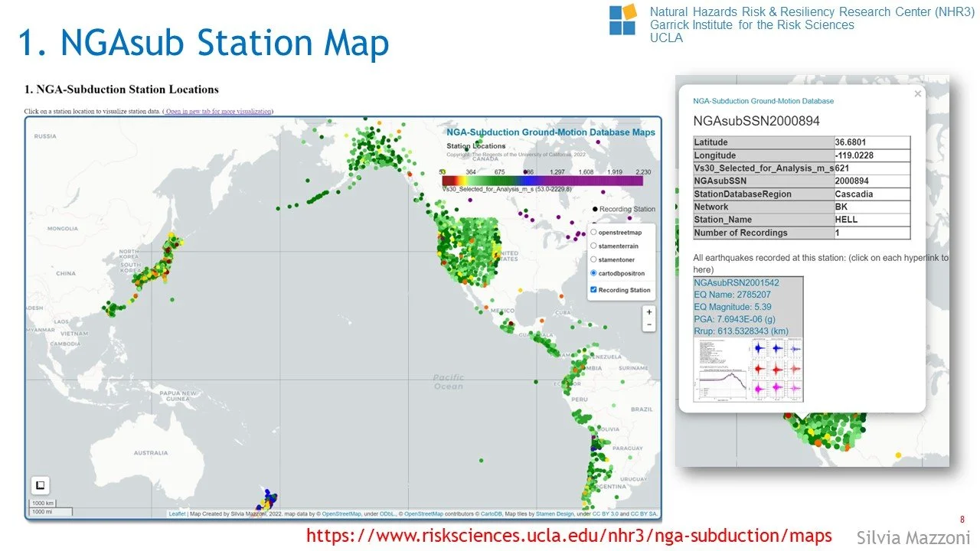Uncheck the Recording Station checkbox
This screenshot has width=980, height=551.
pyautogui.click(x=594, y=289)
